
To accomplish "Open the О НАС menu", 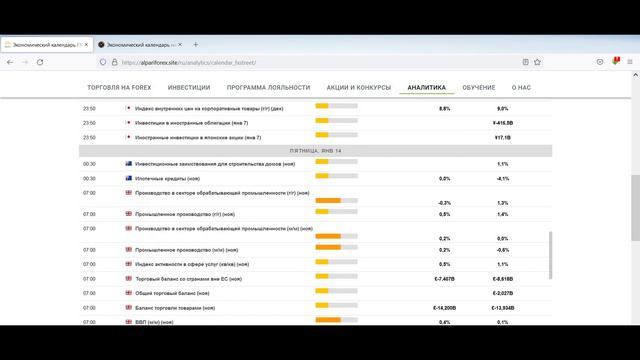I will coord(521,87).
